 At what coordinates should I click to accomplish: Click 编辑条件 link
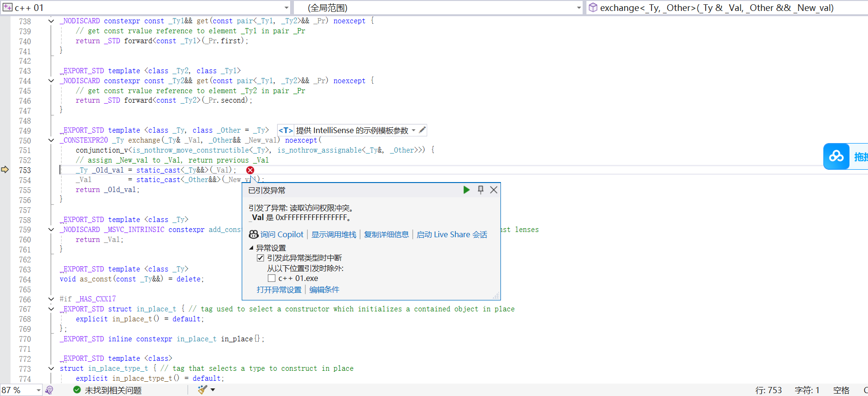324,290
